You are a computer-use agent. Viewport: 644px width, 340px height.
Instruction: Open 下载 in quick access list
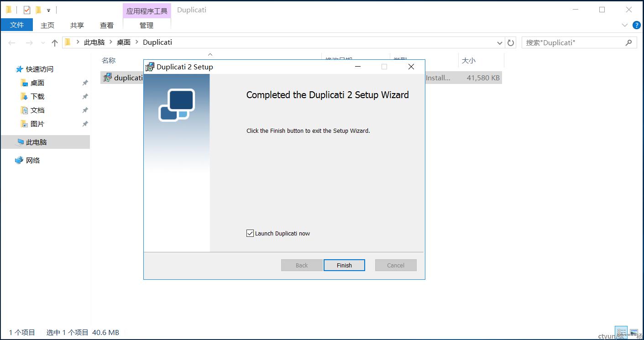click(37, 96)
